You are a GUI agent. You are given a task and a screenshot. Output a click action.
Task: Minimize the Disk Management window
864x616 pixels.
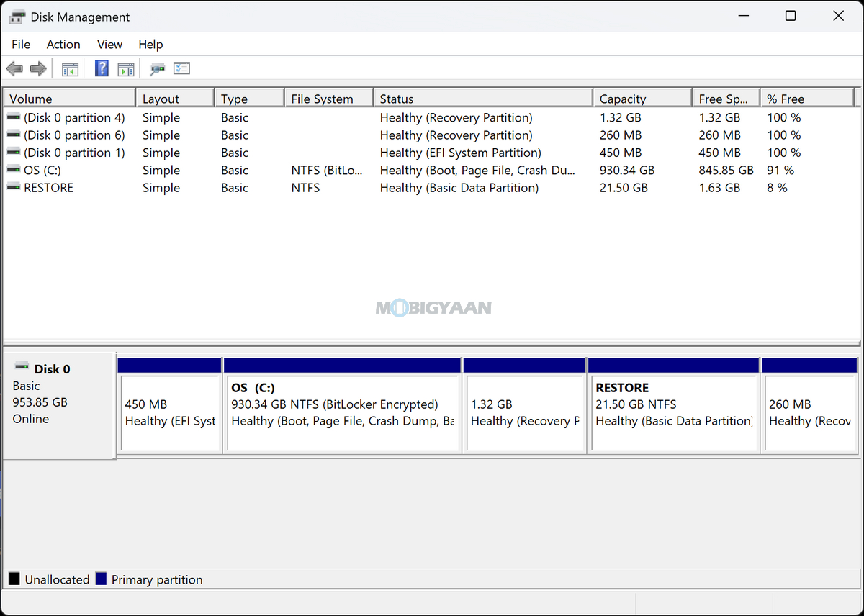(742, 16)
